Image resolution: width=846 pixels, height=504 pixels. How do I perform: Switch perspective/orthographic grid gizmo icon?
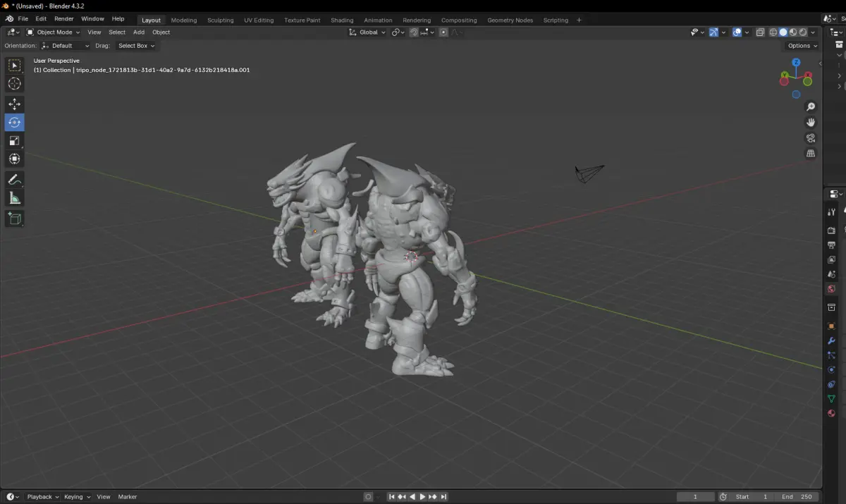tap(811, 153)
